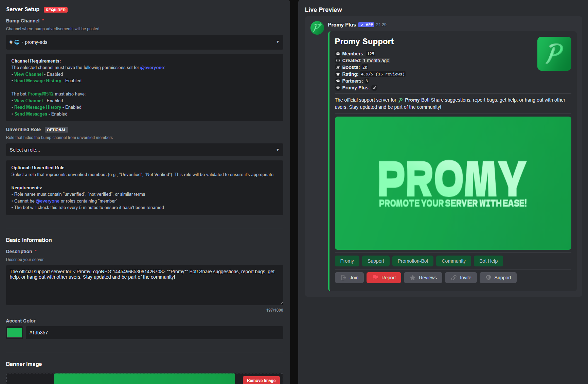Click the link icon on Invite button
Screen dimensions: 588x384
454,278
